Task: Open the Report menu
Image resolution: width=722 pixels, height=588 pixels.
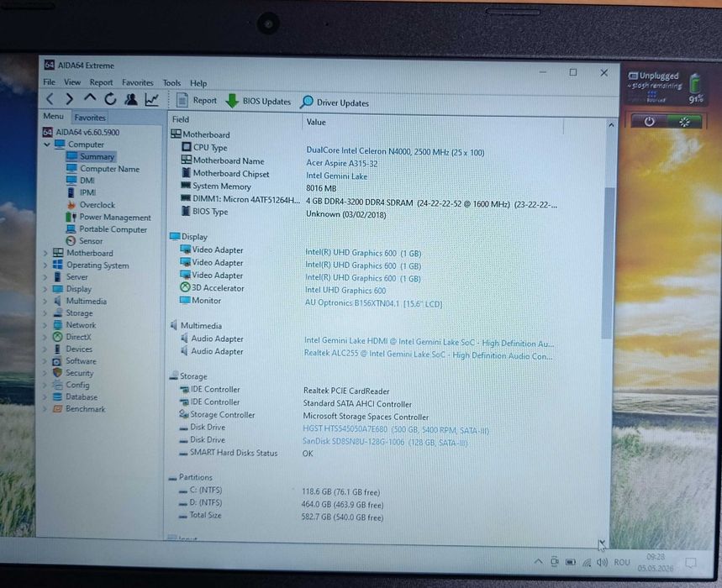Action: pos(102,82)
